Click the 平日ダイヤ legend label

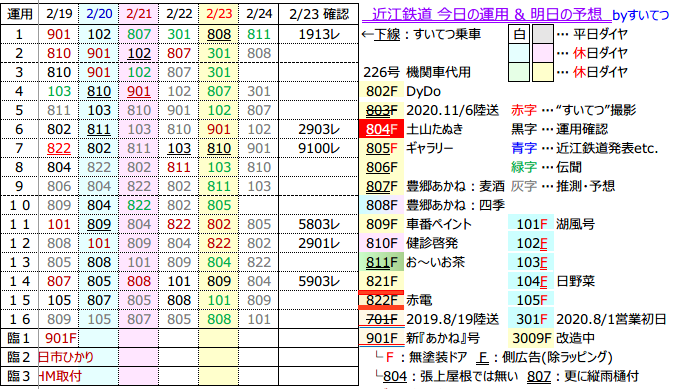600,34
